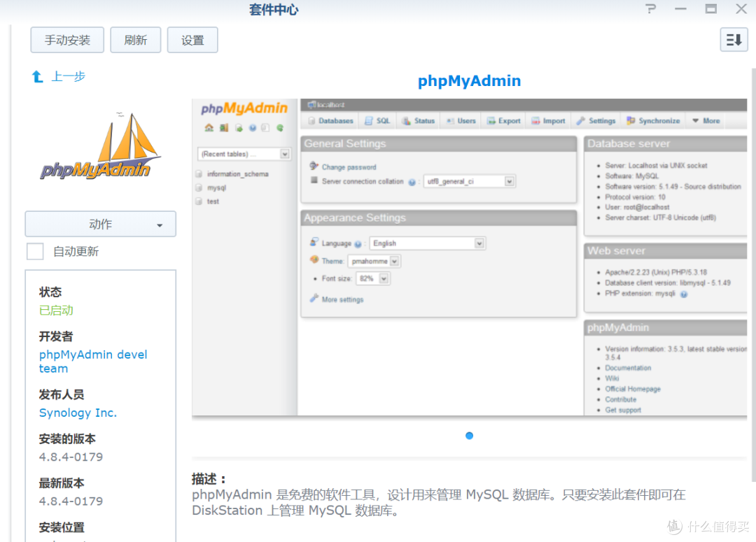Open the 动作 action dropdown
Viewport: 756px width, 542px height.
pos(100,224)
